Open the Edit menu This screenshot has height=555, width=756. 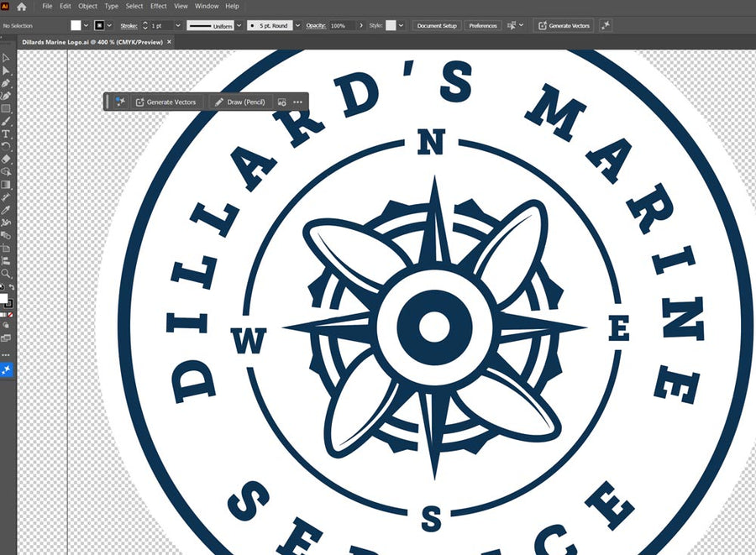[x=65, y=6]
